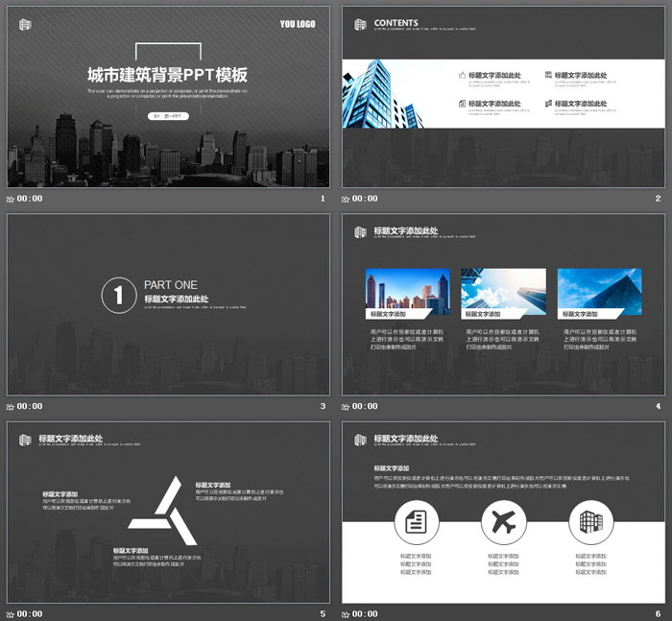Click the building icon beside CONTENTS heading

(x=360, y=24)
